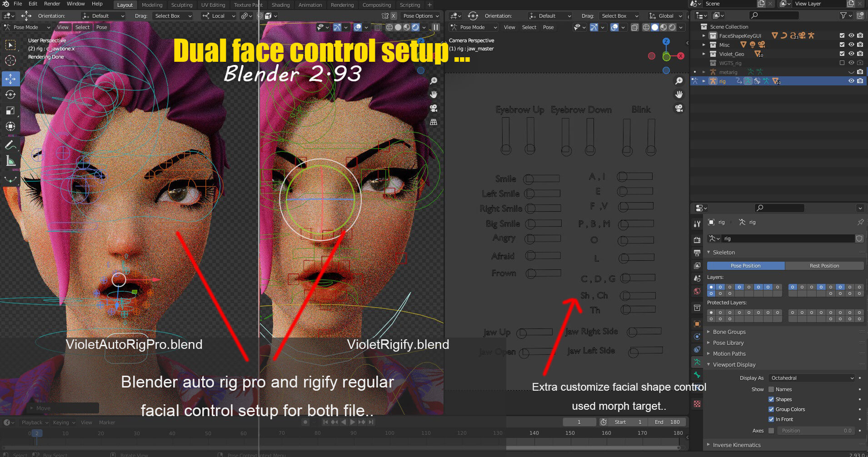868x457 pixels.
Task: Click the pan hand icon in right viewport
Action: pos(679,94)
